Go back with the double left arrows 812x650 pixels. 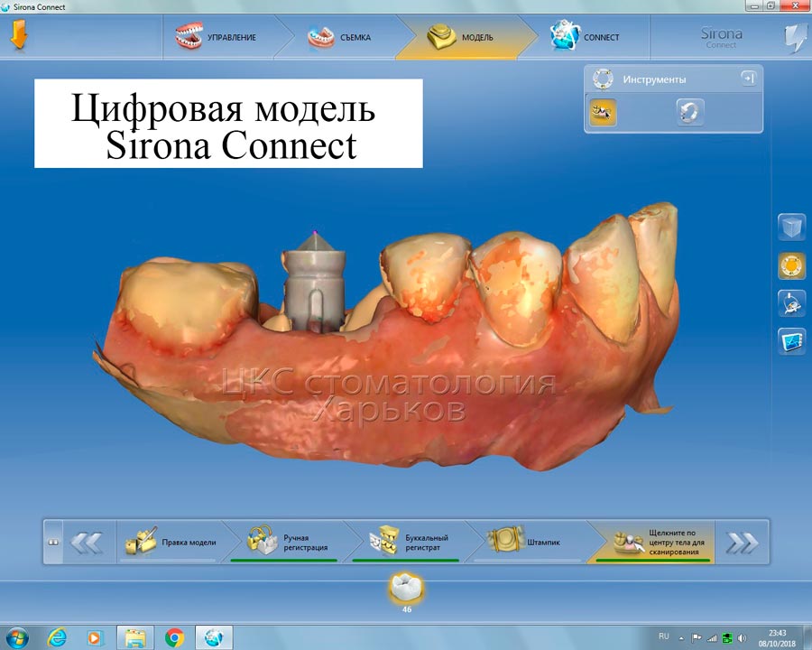(86, 543)
